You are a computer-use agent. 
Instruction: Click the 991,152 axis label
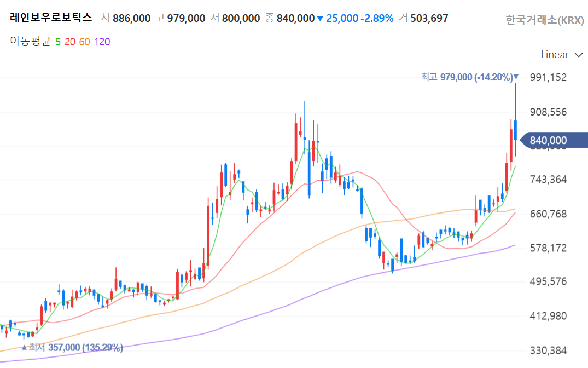[548, 77]
